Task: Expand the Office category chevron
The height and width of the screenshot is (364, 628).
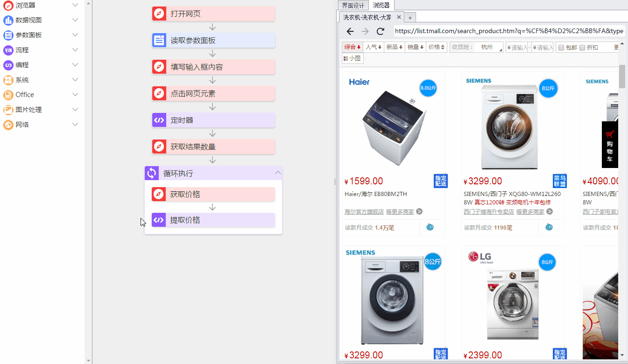Action: (x=75, y=95)
